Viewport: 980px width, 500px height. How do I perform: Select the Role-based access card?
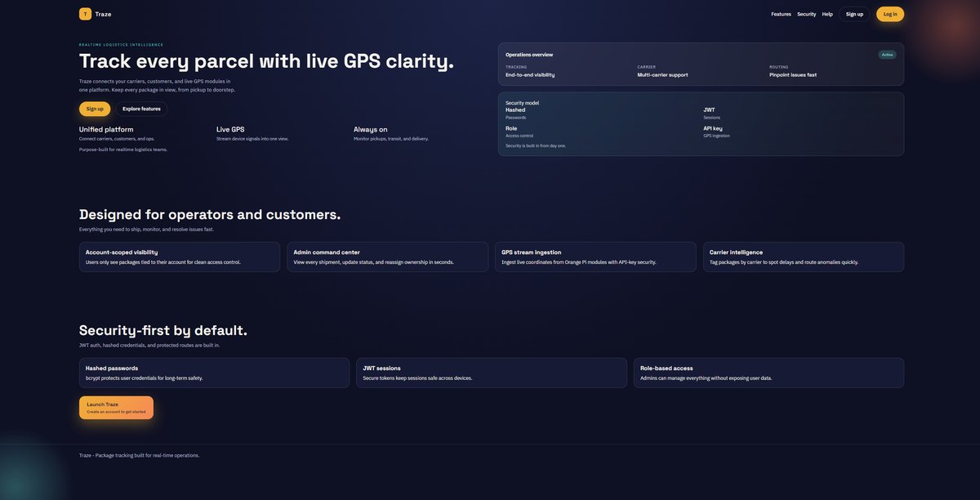point(768,373)
